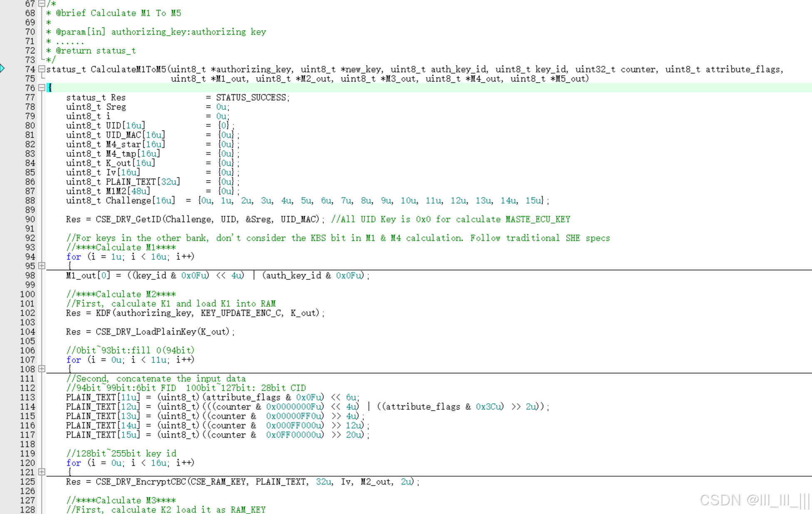Click CSE_DRV_EncryptCBC call on line 125
812x514 pixels.
pos(141,482)
